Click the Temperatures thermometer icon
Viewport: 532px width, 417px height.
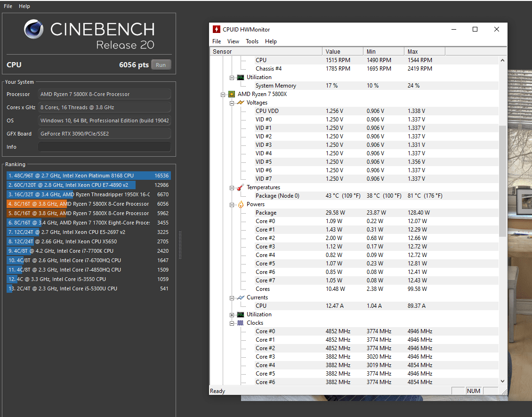click(241, 187)
